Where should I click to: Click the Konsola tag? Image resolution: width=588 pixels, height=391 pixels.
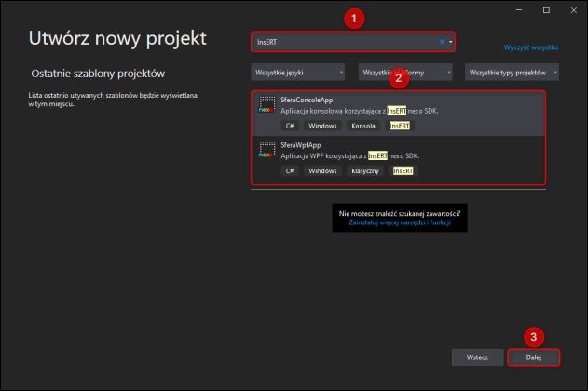pos(363,126)
